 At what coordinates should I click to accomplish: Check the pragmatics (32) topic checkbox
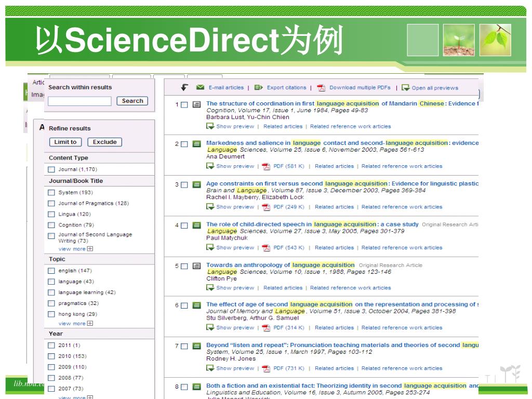(x=51, y=303)
